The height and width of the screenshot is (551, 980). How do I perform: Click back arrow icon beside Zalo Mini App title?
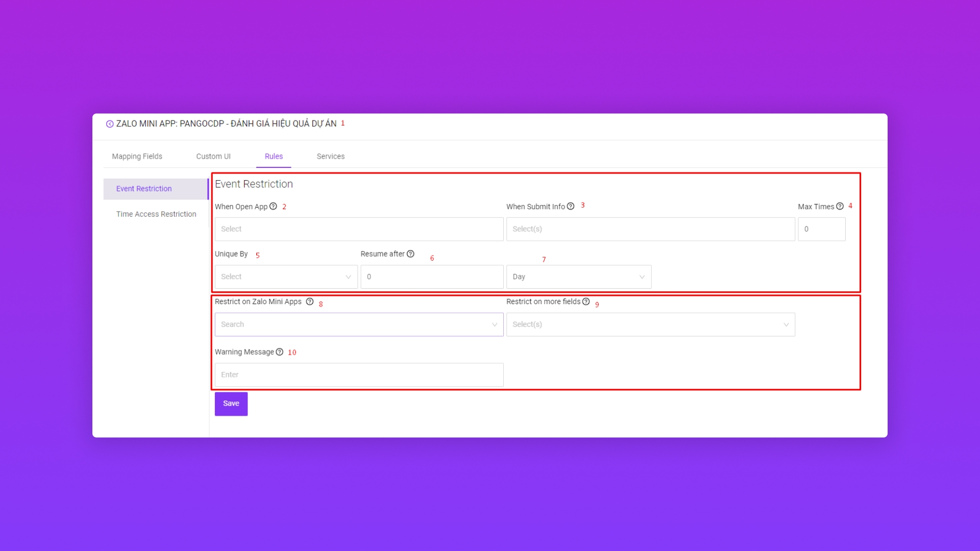[109, 124]
